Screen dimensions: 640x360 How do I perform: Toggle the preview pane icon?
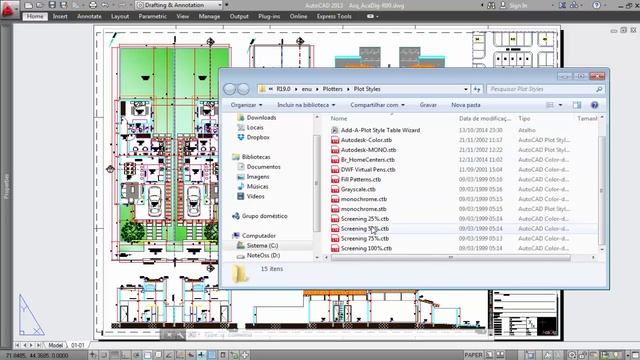coord(576,105)
